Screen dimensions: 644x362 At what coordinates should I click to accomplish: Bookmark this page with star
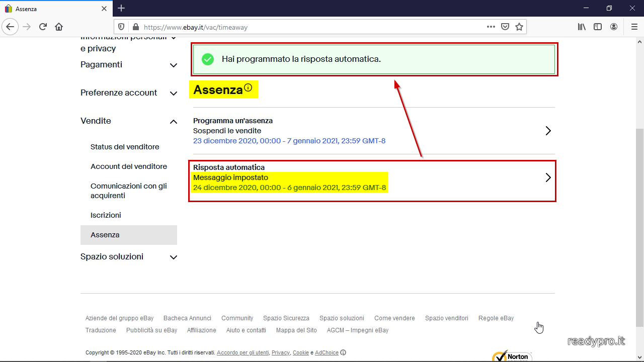(519, 27)
